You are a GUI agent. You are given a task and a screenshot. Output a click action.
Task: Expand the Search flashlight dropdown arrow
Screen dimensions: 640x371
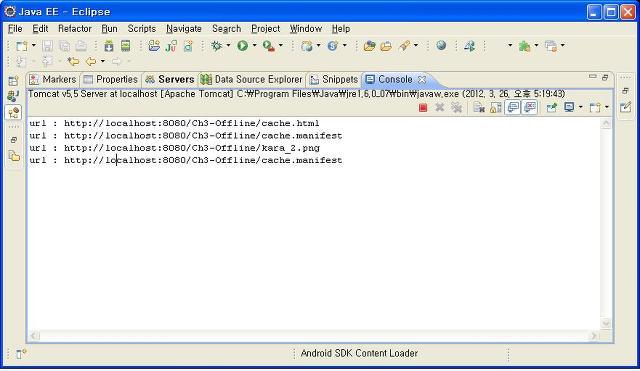(x=416, y=46)
